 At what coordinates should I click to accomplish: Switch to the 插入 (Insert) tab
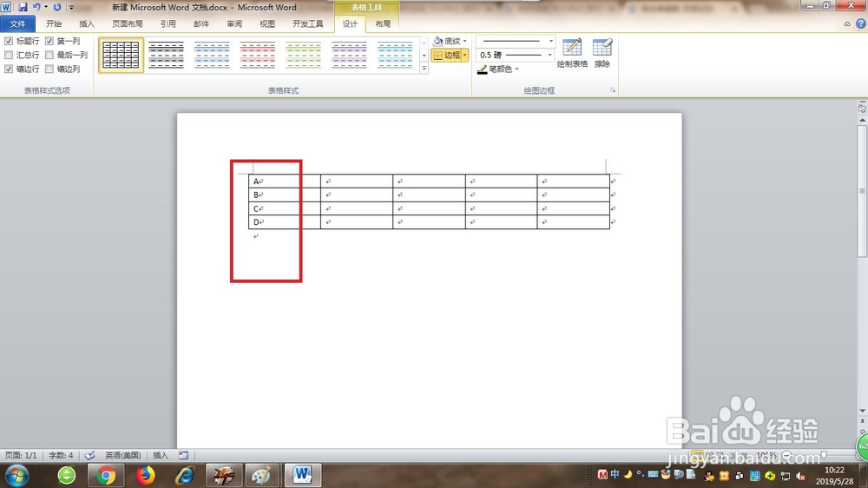tap(87, 23)
